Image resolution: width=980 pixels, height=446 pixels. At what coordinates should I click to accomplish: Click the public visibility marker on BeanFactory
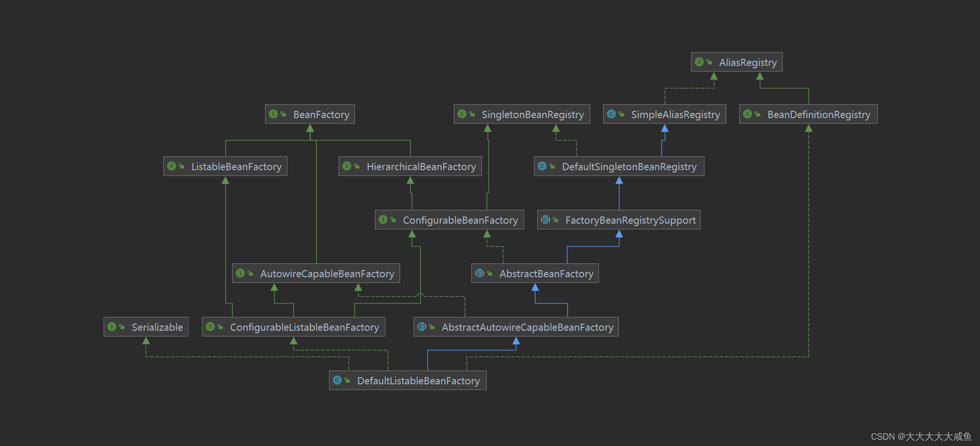283,114
